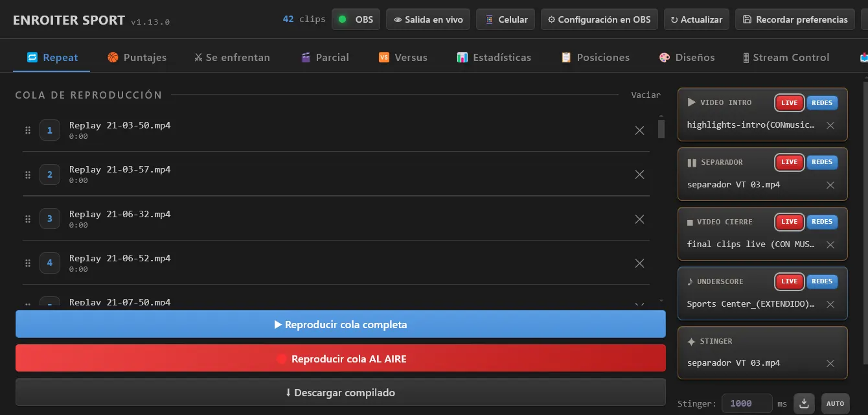Switch to the Repeat tab
Image resolution: width=868 pixels, height=415 pixels.
[52, 57]
